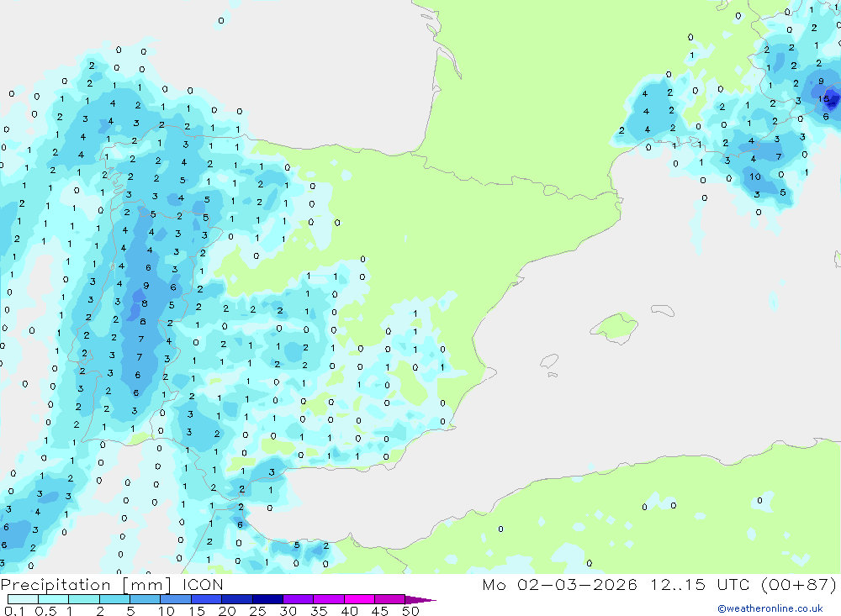The width and height of the screenshot is (841, 616).
Task: Click the legend scale label '35'
Action: click(x=319, y=611)
